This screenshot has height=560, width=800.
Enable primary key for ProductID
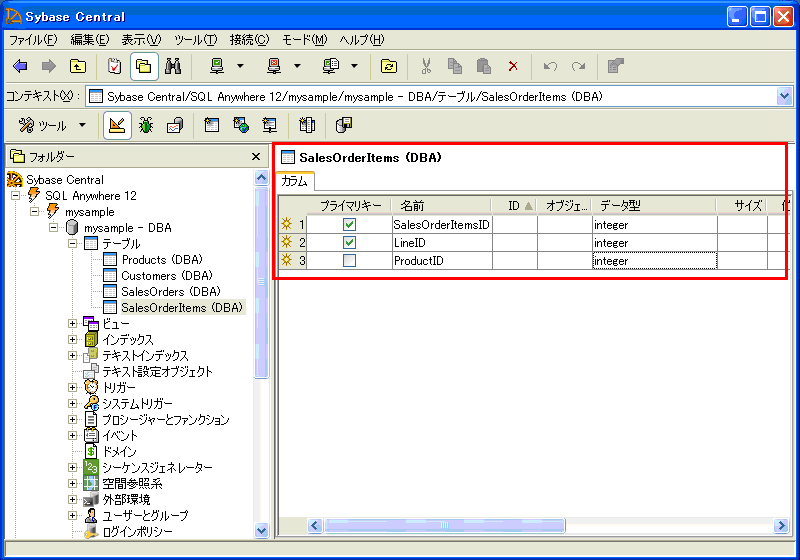click(349, 261)
